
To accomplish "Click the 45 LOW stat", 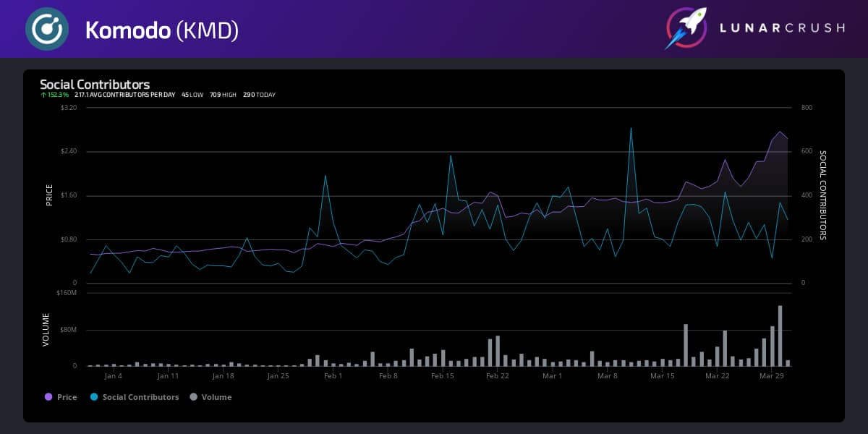I will (192, 95).
